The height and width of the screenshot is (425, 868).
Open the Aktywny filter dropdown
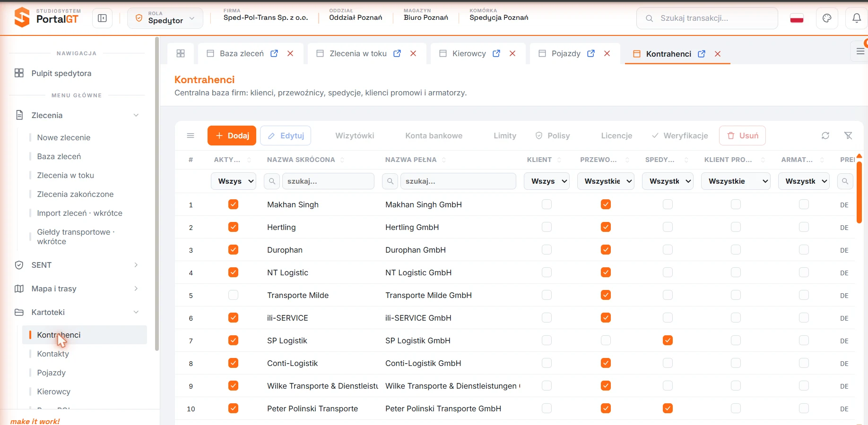[x=234, y=181]
